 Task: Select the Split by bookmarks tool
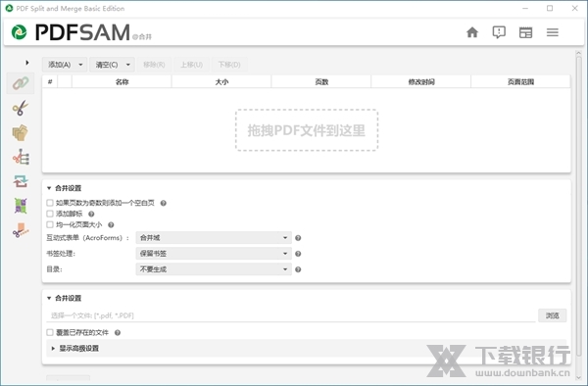click(21, 157)
